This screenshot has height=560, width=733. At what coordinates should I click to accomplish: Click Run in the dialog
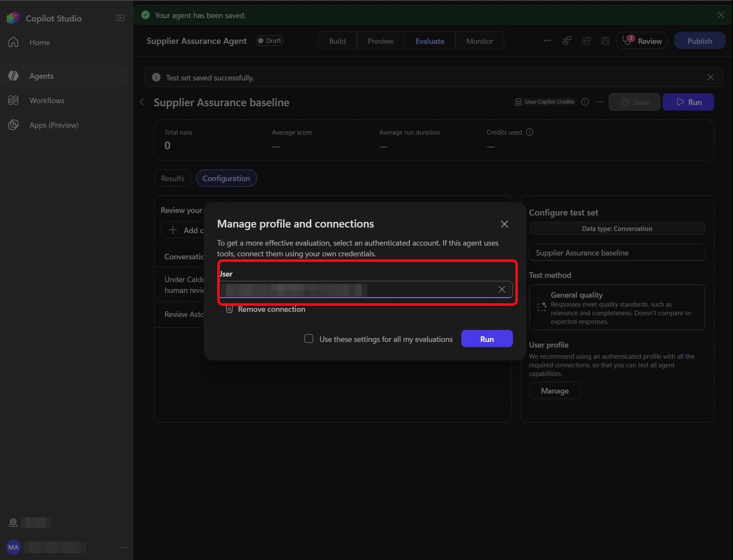pos(487,338)
